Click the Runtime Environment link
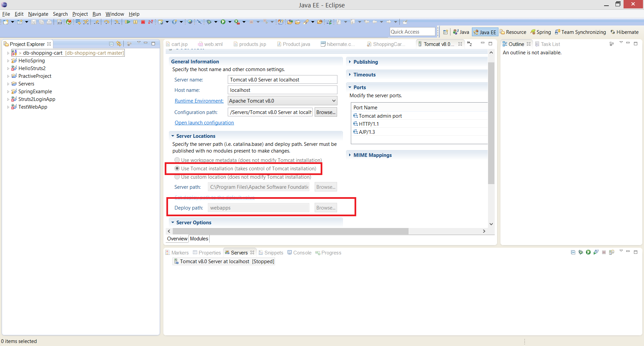This screenshot has height=346, width=644. [x=199, y=101]
